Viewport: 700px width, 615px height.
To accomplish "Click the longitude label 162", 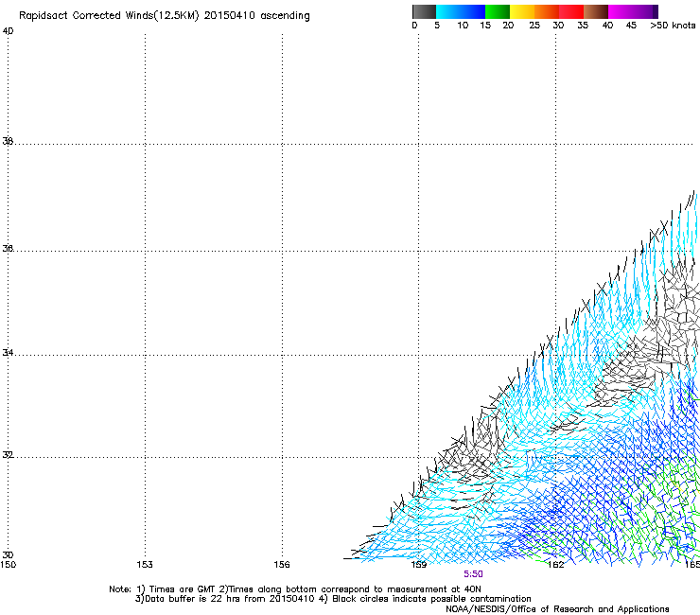I will 556,565.
